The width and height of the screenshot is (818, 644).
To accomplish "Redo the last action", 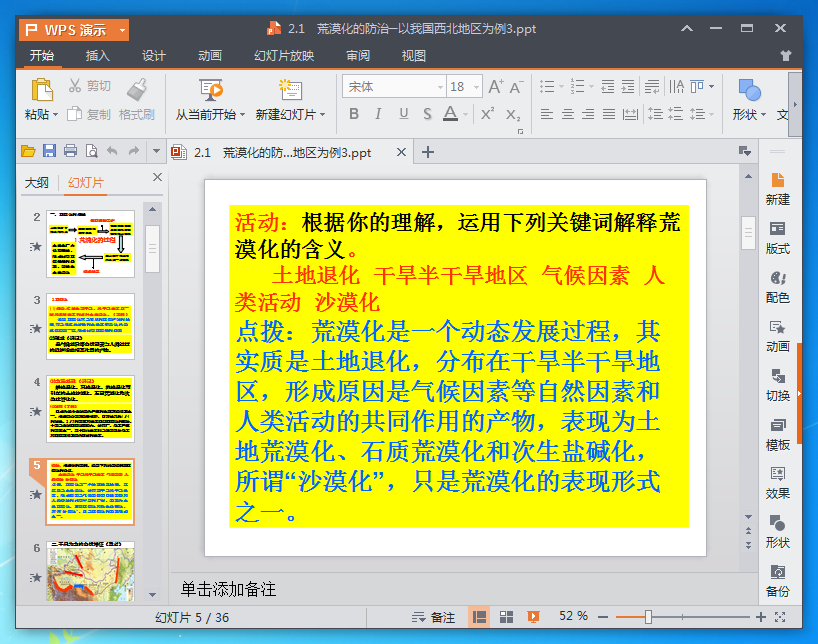I will point(134,151).
